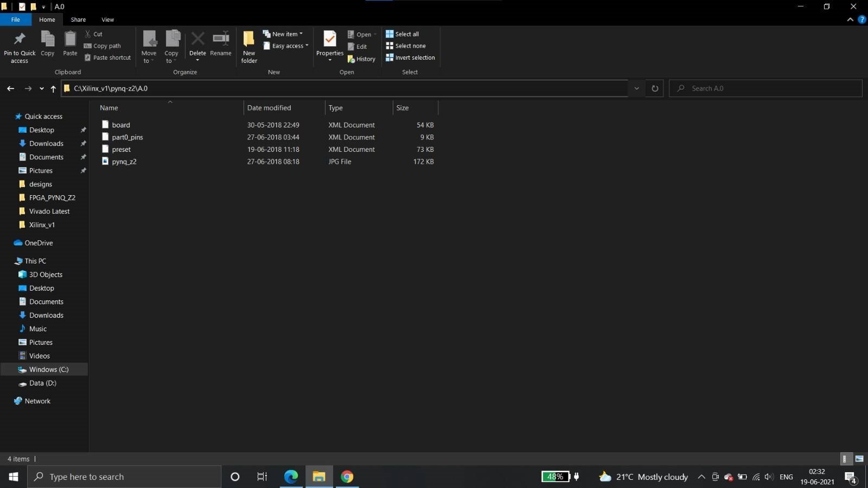Open the Share ribbon tab
Image resolution: width=868 pixels, height=488 pixels.
point(78,20)
